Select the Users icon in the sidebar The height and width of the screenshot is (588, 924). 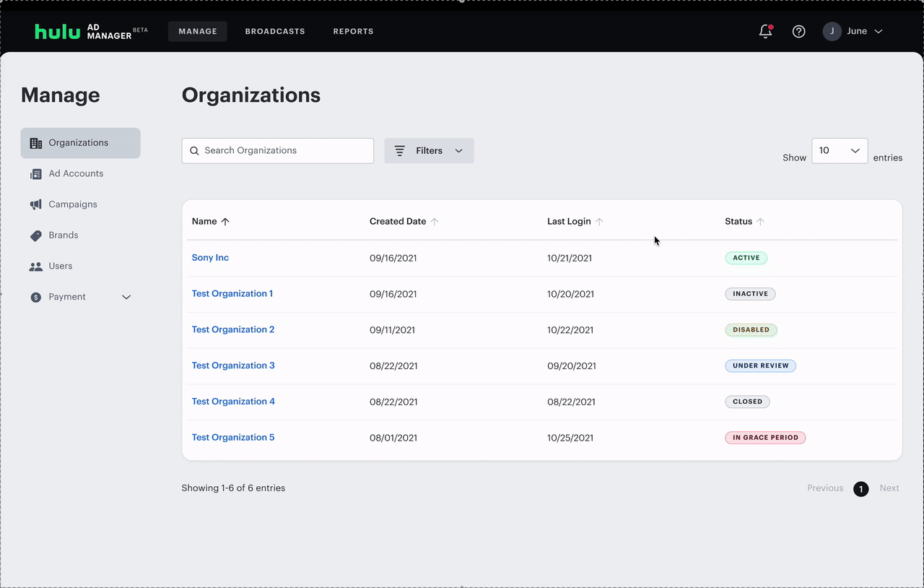[x=35, y=266]
